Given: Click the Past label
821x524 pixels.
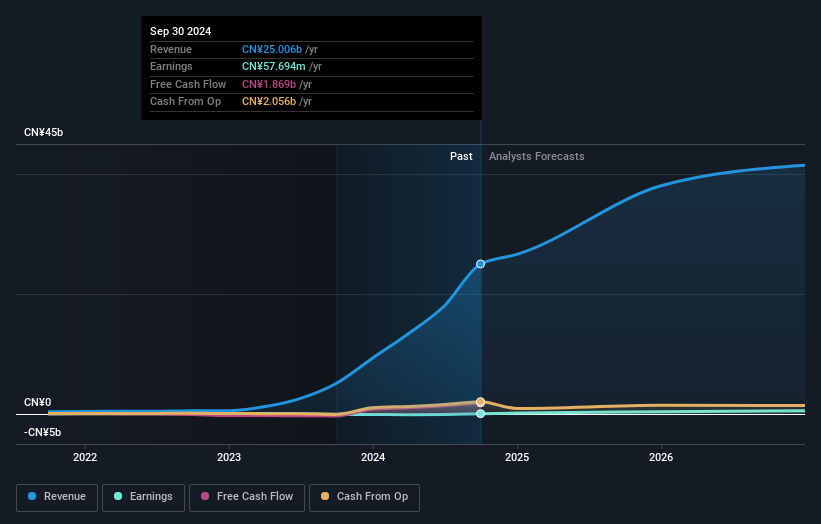Looking at the screenshot, I should [x=461, y=156].
